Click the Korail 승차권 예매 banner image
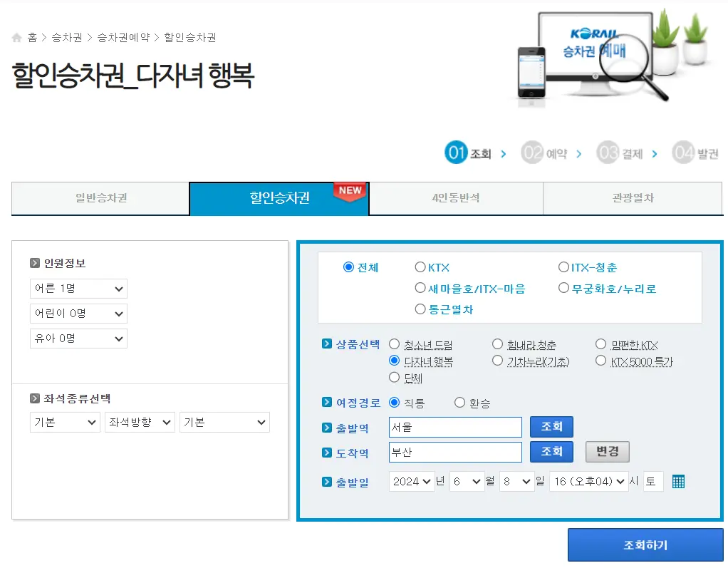Screen dimensions: 728x568 (613, 58)
